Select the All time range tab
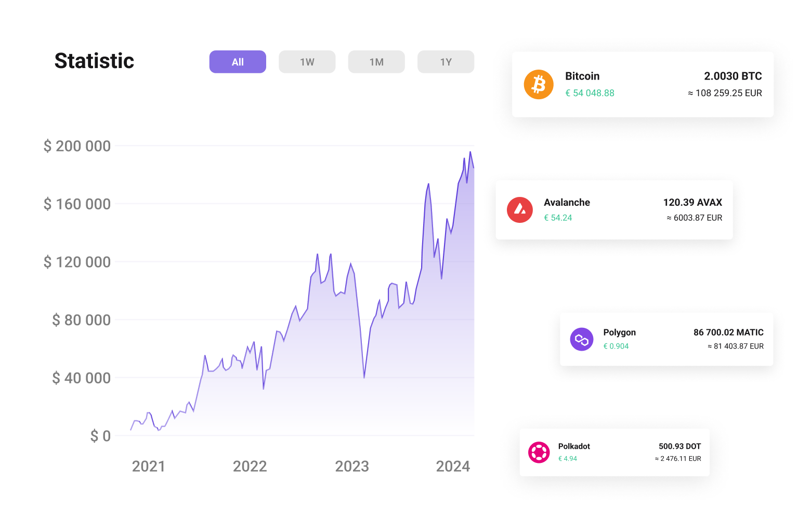798x532 pixels. point(237,61)
